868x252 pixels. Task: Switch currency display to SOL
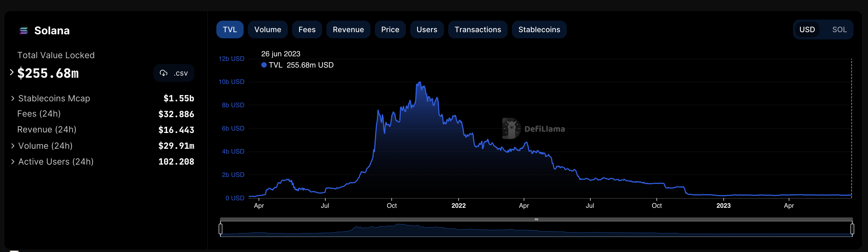click(x=839, y=30)
